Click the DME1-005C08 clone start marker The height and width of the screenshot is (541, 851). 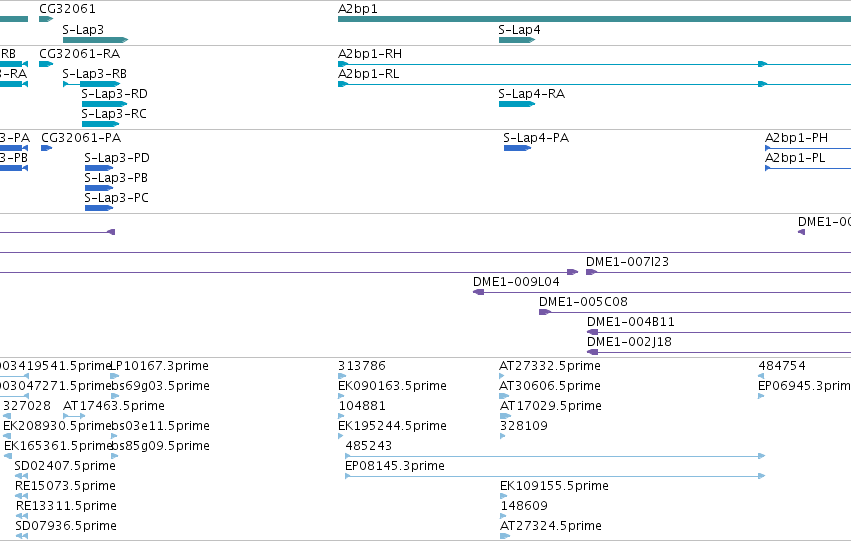(x=544, y=312)
